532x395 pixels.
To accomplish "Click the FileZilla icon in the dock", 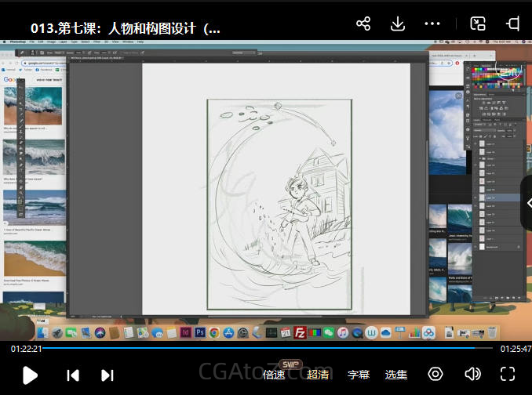I will click(x=300, y=333).
